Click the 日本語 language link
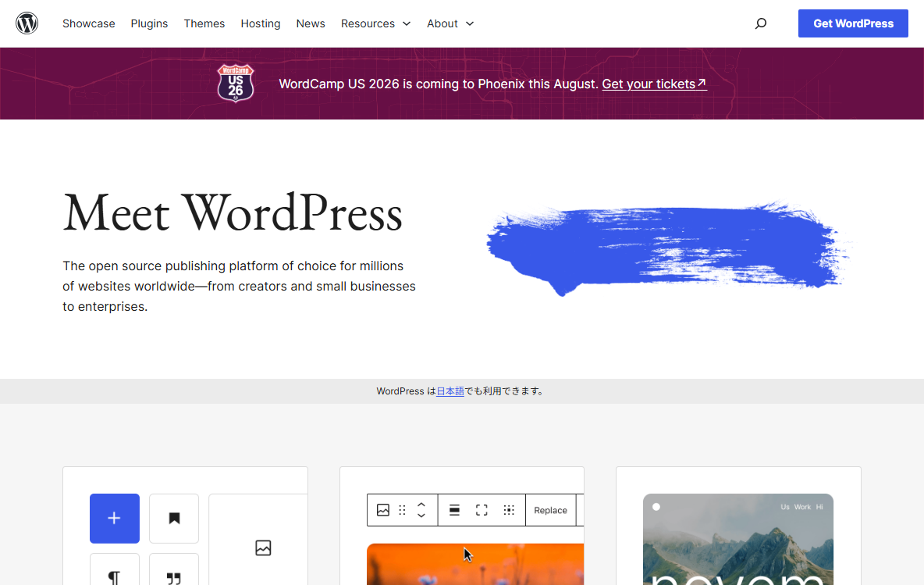Viewport: 924px width, 585px height. [450, 391]
